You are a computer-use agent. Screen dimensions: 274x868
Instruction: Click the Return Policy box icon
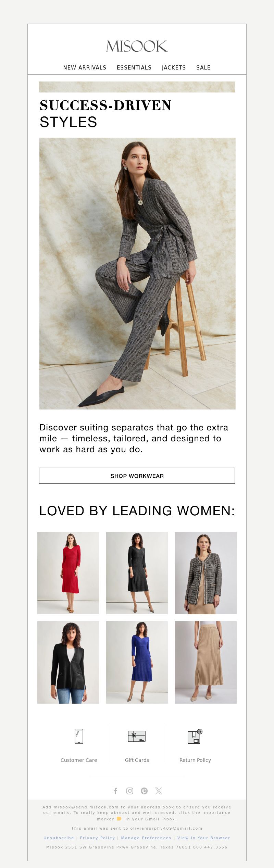point(195,736)
